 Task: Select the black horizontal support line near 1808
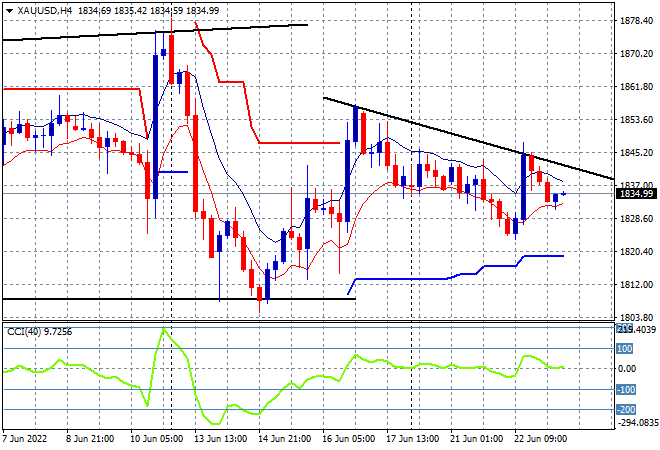tap(179, 299)
